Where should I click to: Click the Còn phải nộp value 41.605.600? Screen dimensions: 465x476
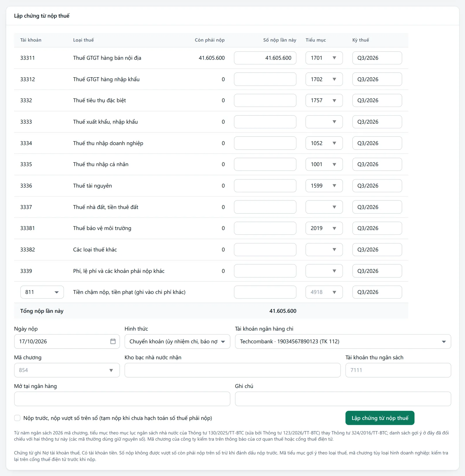pyautogui.click(x=212, y=58)
